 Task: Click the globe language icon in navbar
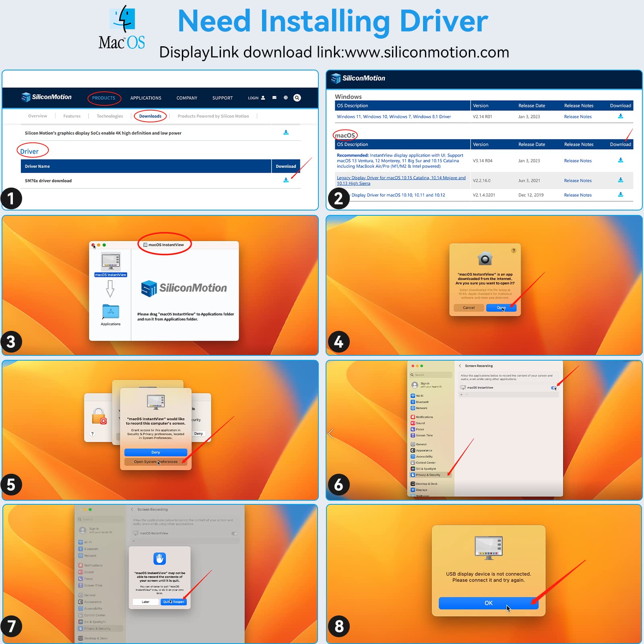click(x=285, y=98)
